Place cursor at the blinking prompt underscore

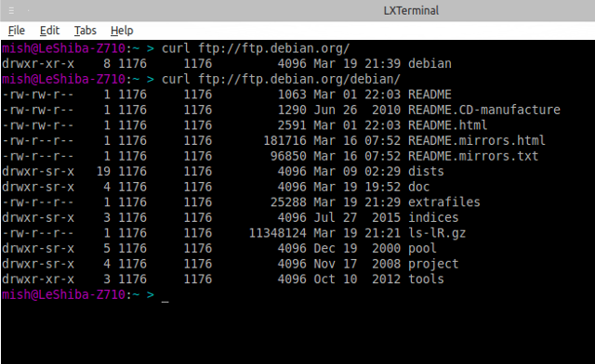[165, 302]
